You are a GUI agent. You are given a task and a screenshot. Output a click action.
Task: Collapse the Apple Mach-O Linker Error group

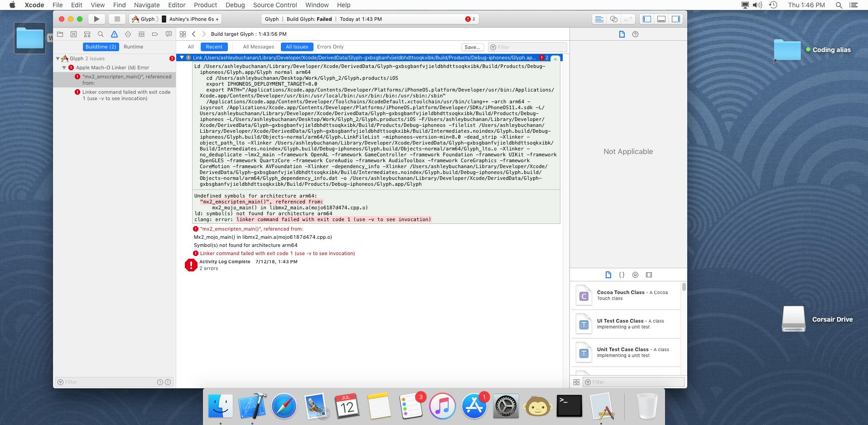tap(64, 67)
